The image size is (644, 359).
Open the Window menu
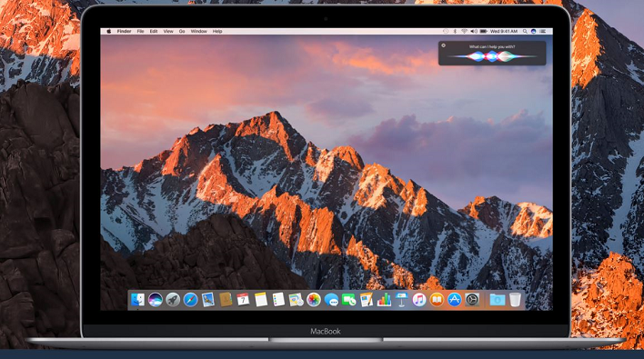pos(199,31)
